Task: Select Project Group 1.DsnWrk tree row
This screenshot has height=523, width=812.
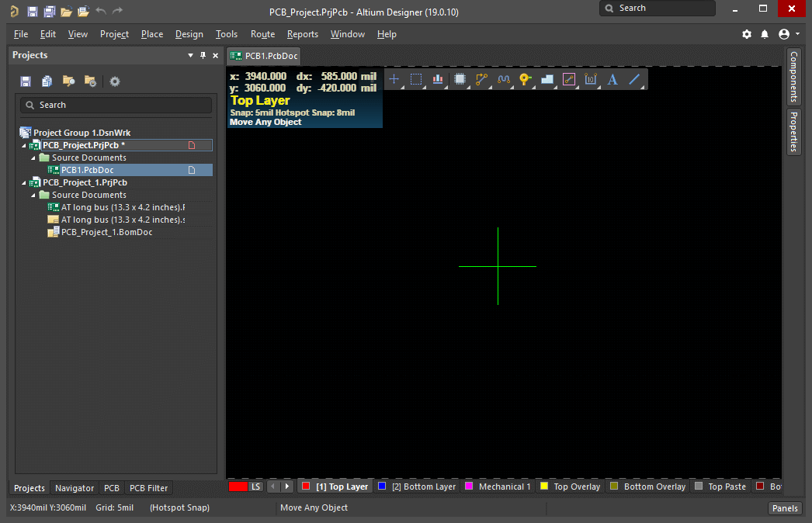Action: 82,133
